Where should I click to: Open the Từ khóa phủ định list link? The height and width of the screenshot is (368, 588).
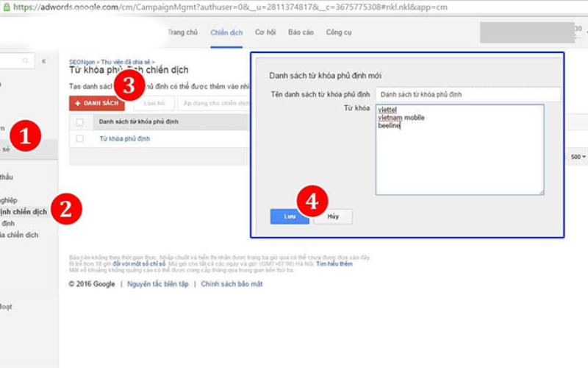pos(124,138)
